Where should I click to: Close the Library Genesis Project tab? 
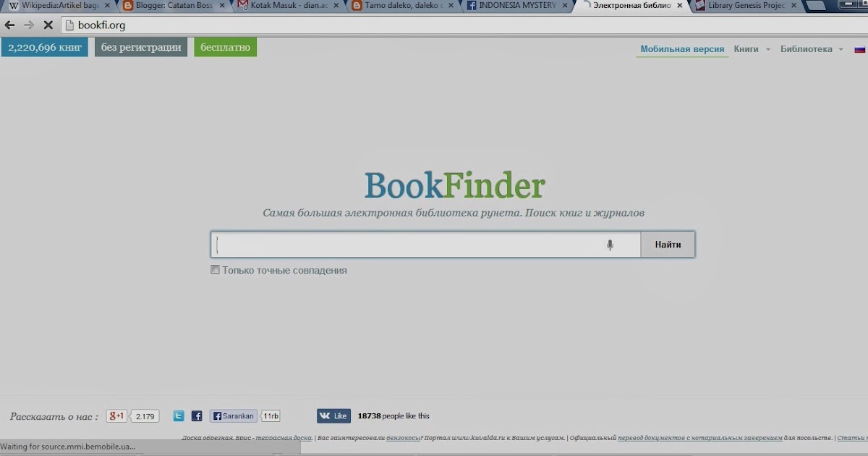793,6
